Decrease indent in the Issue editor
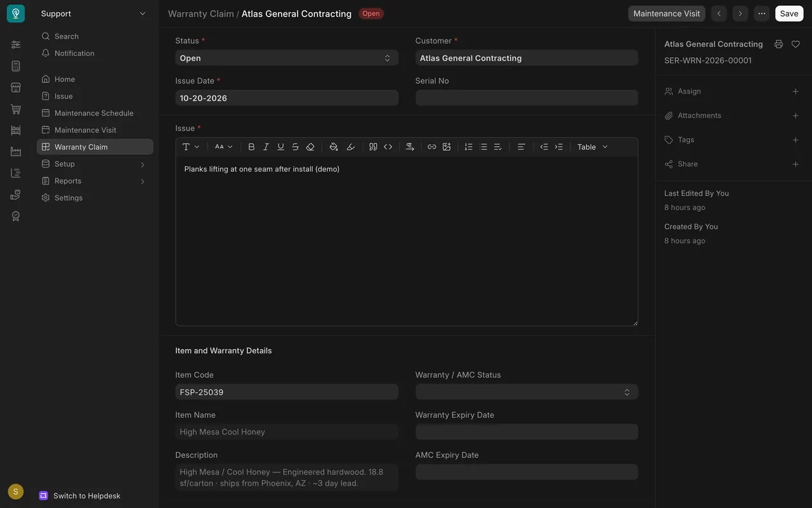The width and height of the screenshot is (812, 508). (544, 147)
